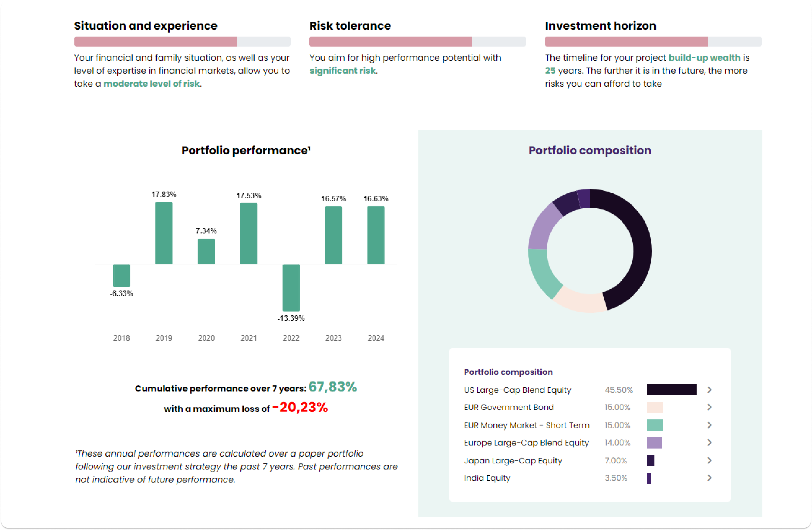Open Europe Large-Cap Blend Equity details chevron
Viewport: 812px width, 530px height.
pyautogui.click(x=709, y=443)
